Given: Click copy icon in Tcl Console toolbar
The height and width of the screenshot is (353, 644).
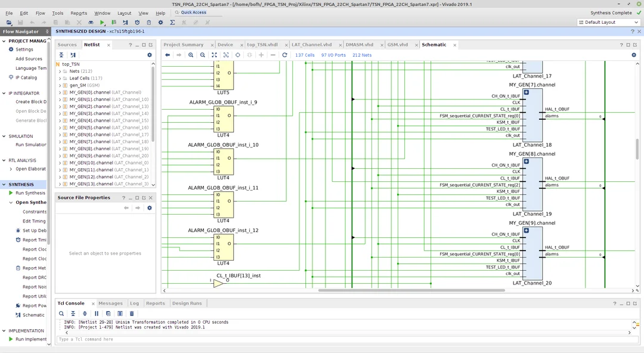Looking at the screenshot, I should 108,314.
